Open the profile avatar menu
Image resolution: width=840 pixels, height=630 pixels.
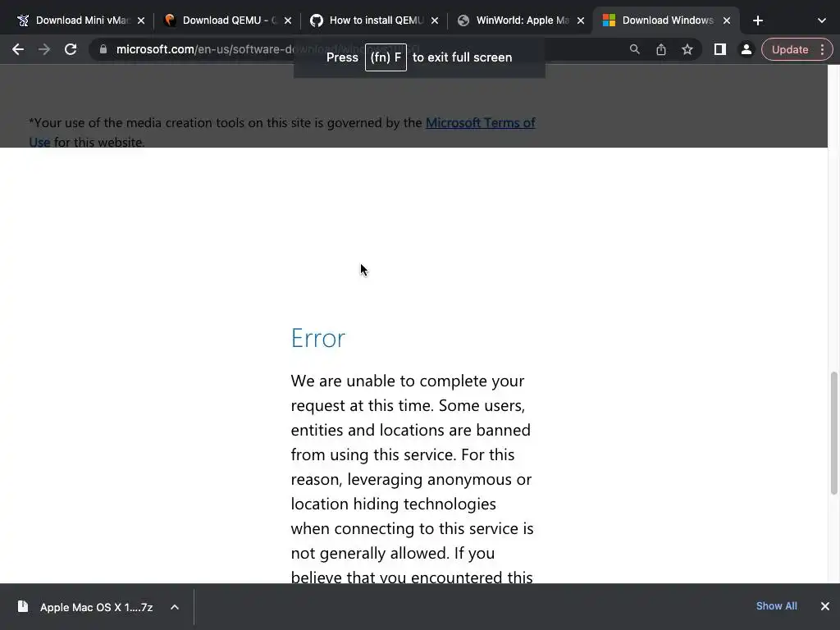[x=746, y=49]
